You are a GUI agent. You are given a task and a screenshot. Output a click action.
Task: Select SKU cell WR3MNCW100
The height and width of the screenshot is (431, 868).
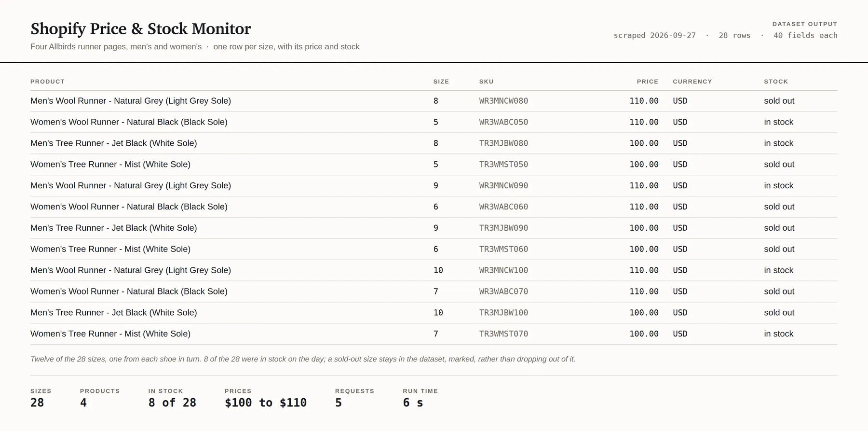pos(503,270)
